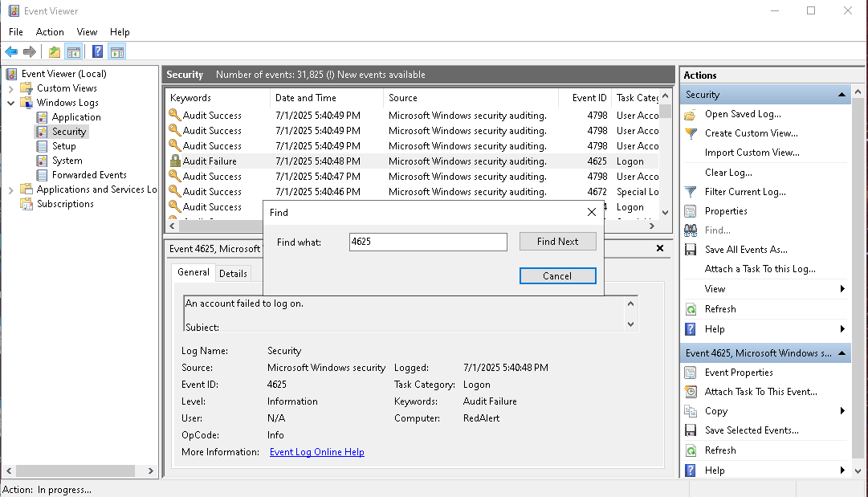Click event description scrollbar down arrow
Viewport: 868px width, 497px height.
630,324
